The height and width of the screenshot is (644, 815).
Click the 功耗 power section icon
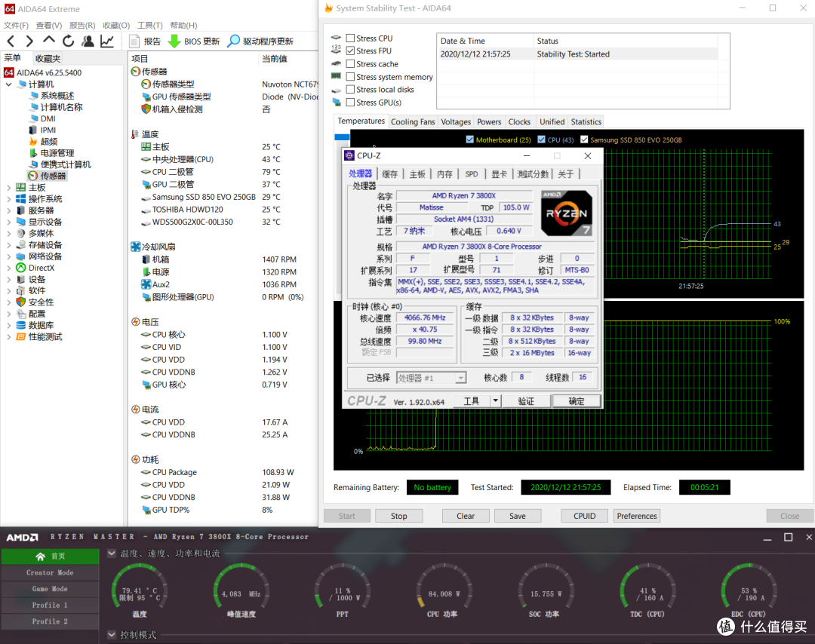click(136, 460)
